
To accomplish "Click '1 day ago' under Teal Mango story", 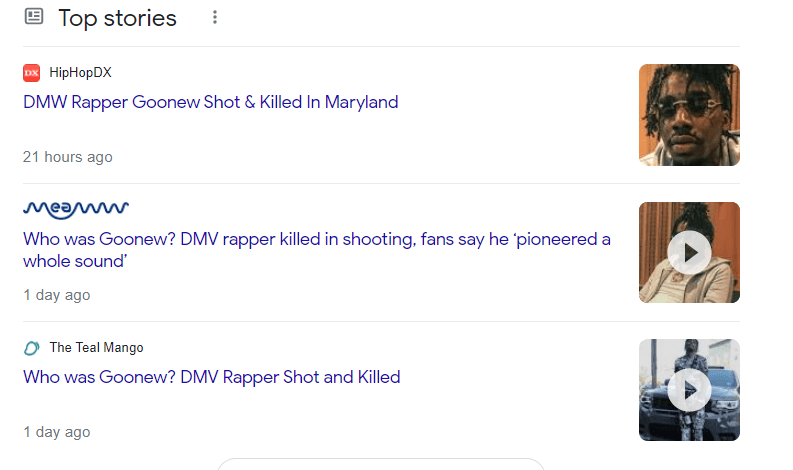I will tap(57, 432).
